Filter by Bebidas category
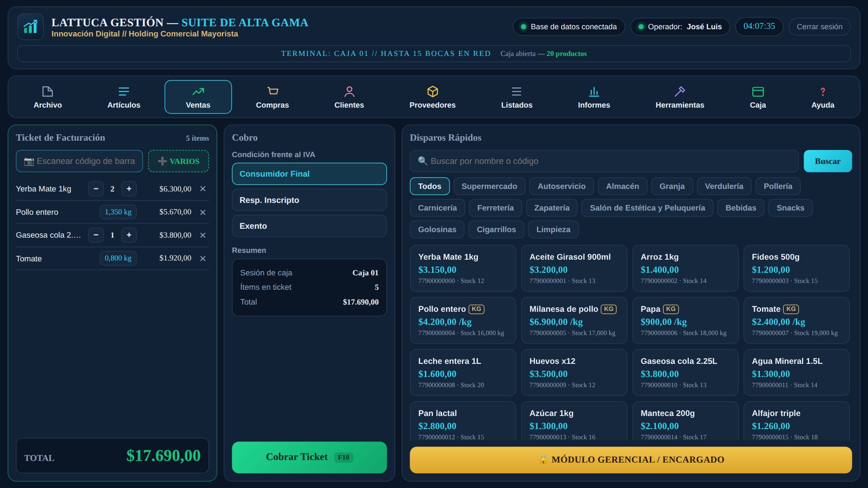The image size is (868, 488). pyautogui.click(x=740, y=208)
